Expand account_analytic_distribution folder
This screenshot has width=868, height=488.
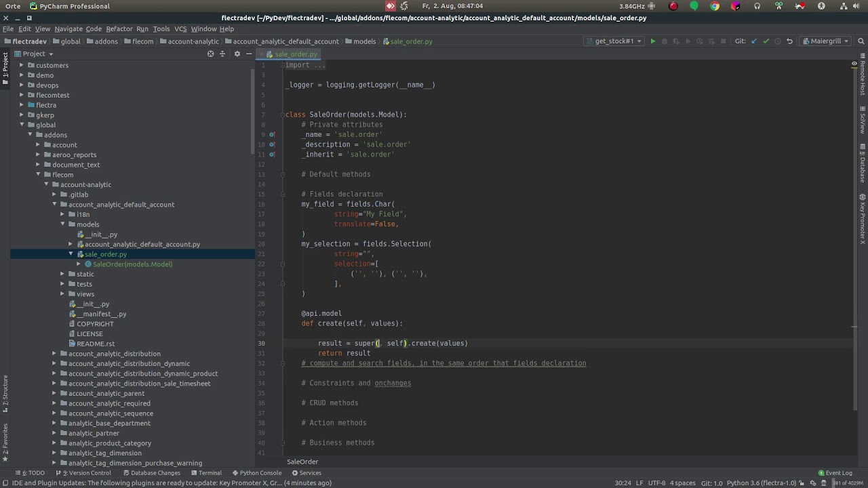click(54, 354)
